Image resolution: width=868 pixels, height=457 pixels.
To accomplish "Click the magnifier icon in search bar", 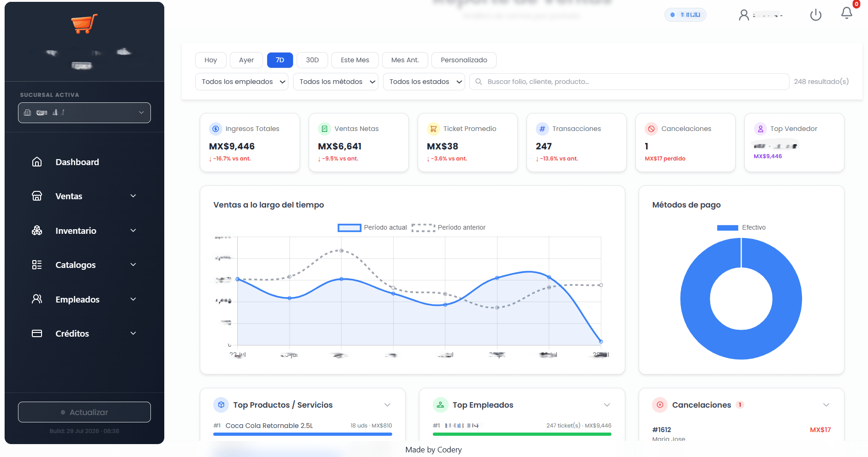I will coord(479,82).
